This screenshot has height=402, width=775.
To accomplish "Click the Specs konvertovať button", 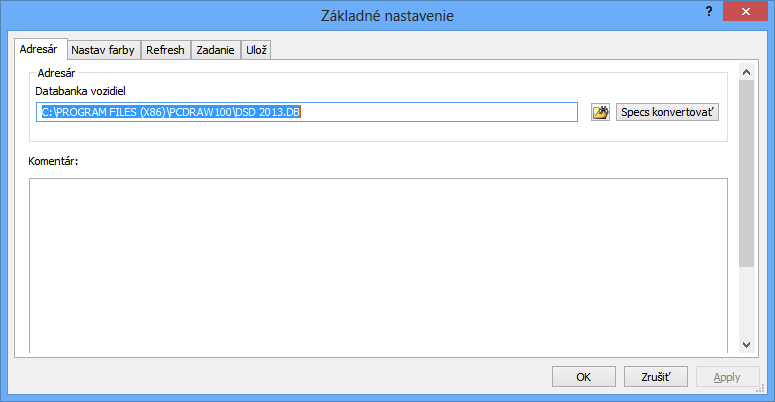I will point(667,112).
